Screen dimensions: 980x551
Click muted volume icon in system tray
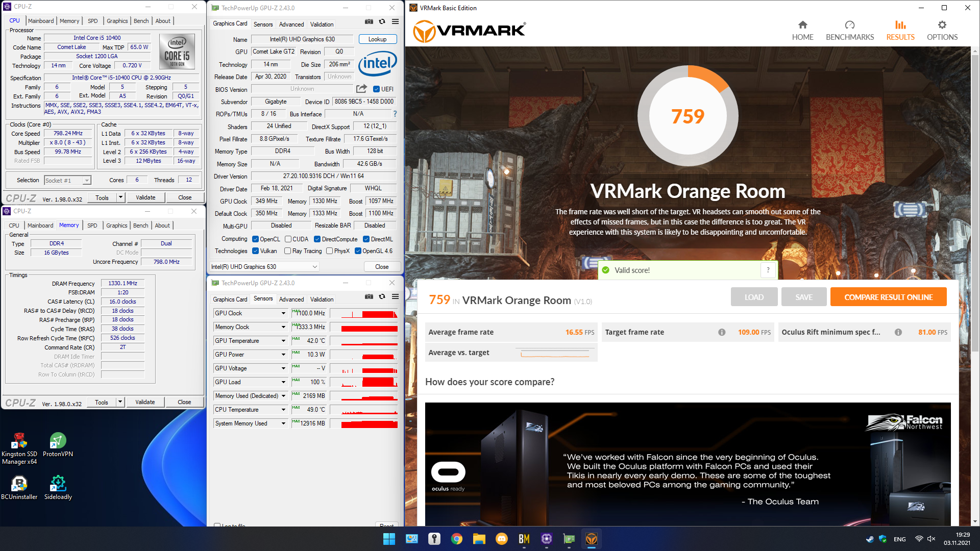coord(932,539)
